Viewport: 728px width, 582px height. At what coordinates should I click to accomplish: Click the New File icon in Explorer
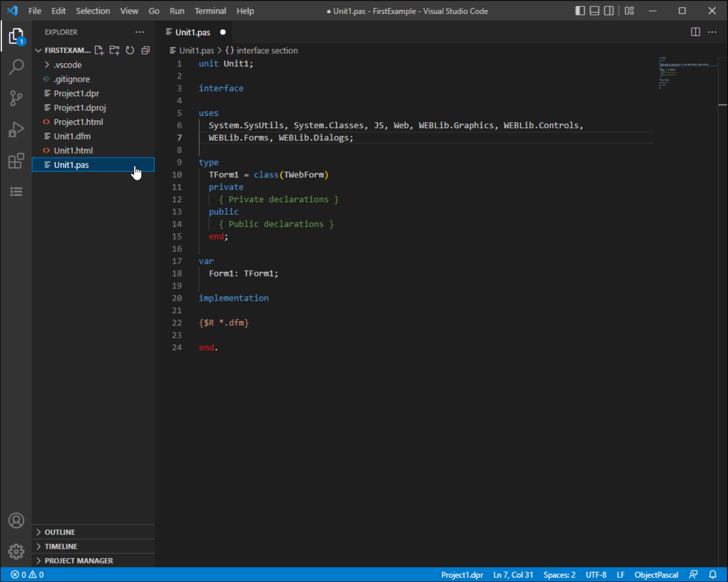pos(99,50)
